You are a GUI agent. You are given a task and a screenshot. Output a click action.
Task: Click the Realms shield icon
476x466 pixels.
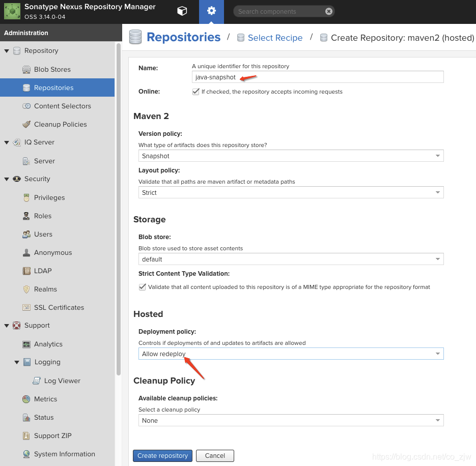click(26, 289)
